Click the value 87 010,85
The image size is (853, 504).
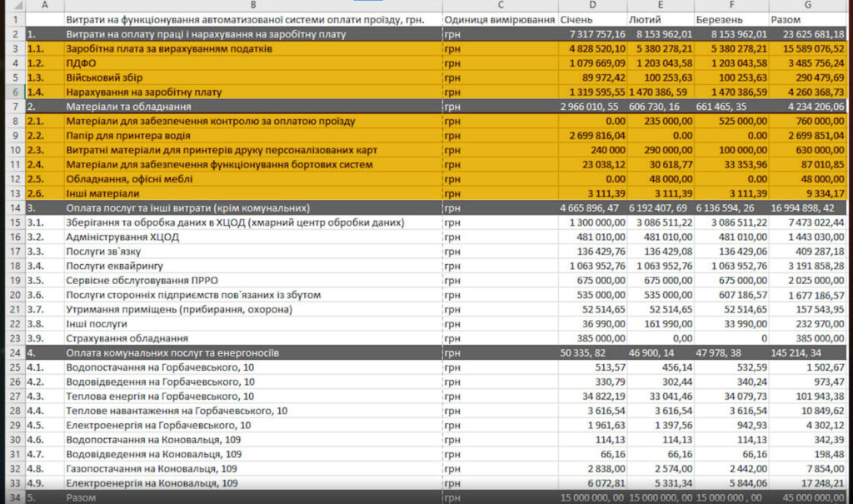821,164
